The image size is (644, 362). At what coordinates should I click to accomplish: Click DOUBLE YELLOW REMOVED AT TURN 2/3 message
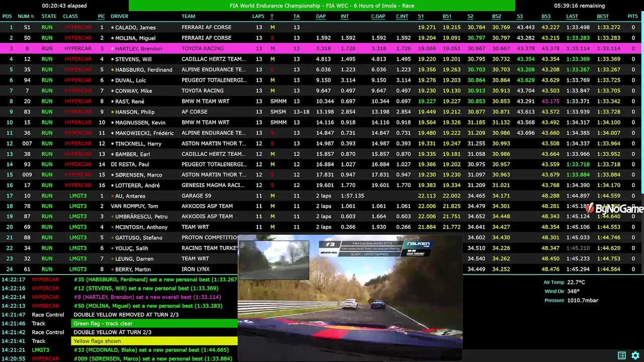tap(126, 315)
